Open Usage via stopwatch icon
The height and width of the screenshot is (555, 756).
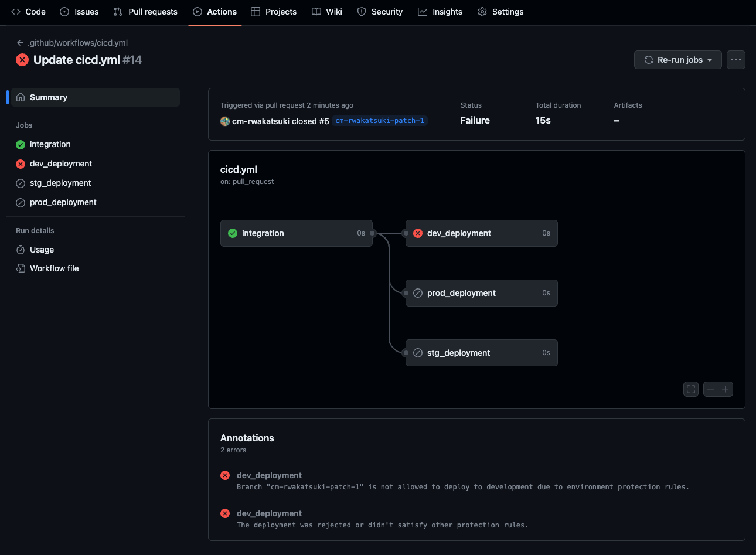coord(21,250)
